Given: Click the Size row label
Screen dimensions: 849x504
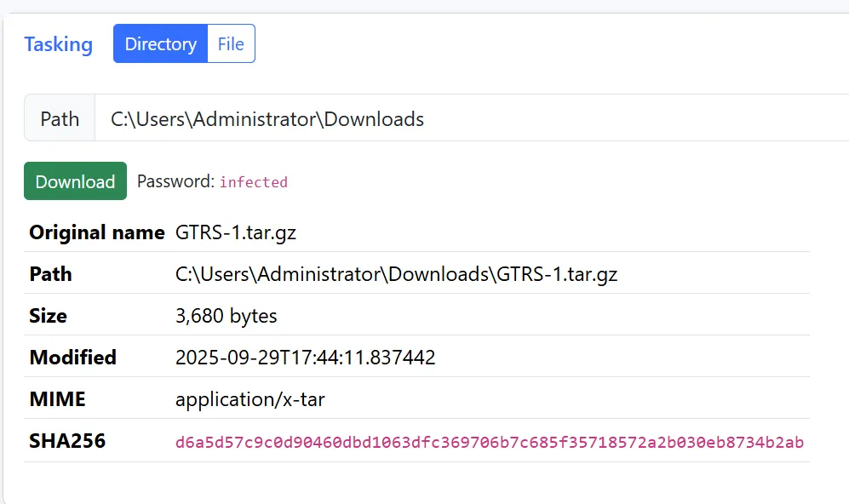Looking at the screenshot, I should [49, 316].
